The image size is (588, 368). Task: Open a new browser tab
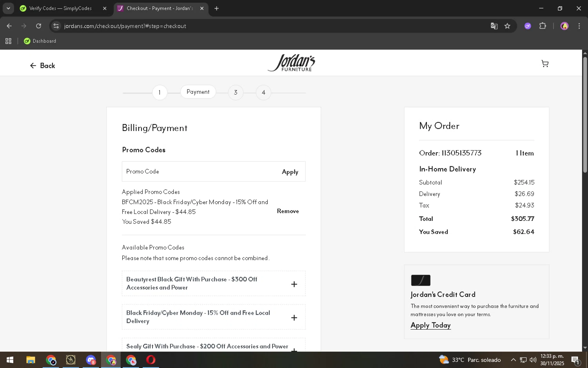pyautogui.click(x=216, y=8)
